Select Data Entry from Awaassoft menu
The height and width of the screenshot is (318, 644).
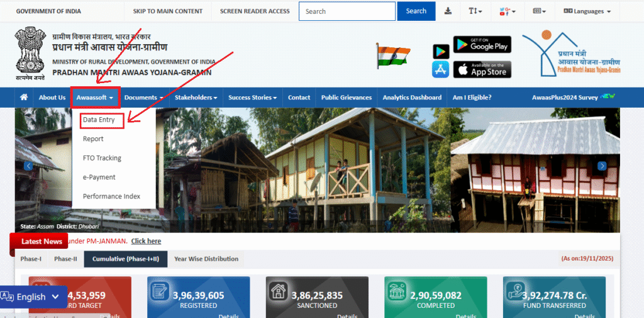(x=99, y=120)
